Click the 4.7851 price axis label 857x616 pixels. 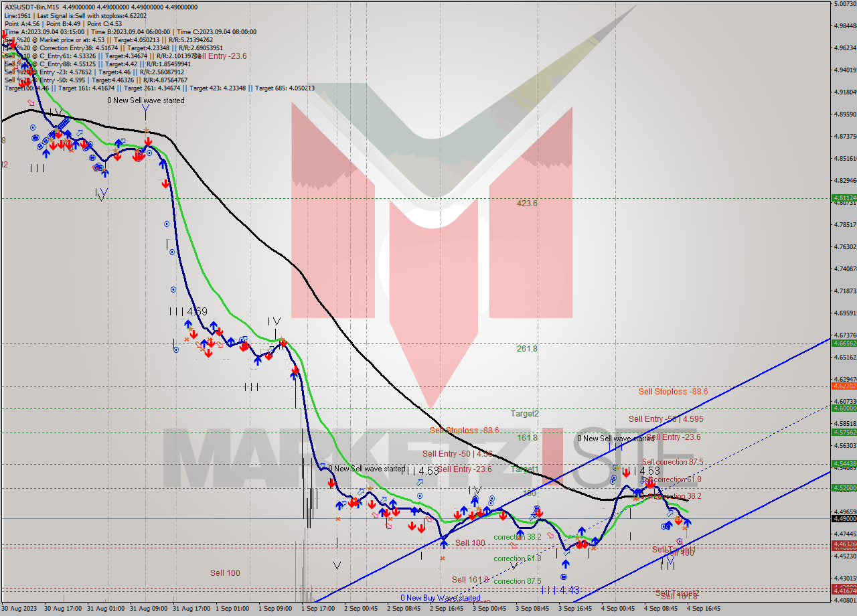coord(845,224)
